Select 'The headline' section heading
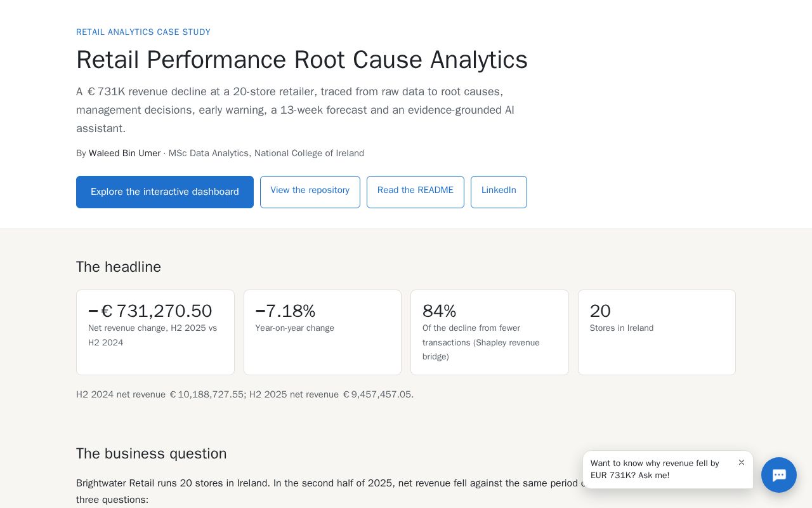 119,267
